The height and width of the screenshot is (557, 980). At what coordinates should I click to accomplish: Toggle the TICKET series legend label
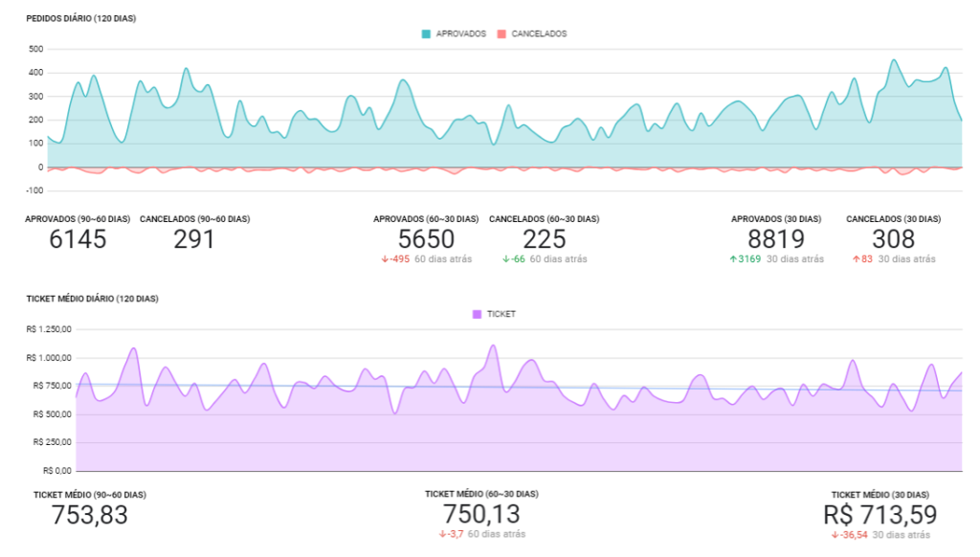pos(501,314)
